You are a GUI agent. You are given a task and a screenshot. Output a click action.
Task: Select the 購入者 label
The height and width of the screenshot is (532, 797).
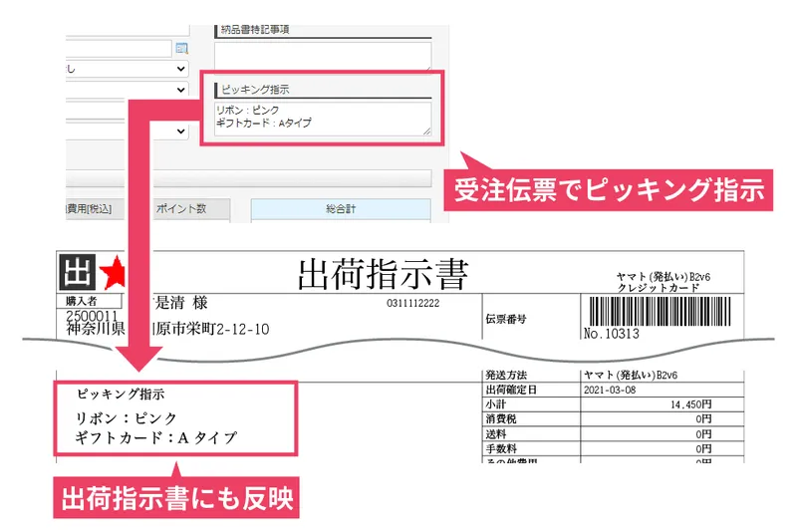[82, 301]
